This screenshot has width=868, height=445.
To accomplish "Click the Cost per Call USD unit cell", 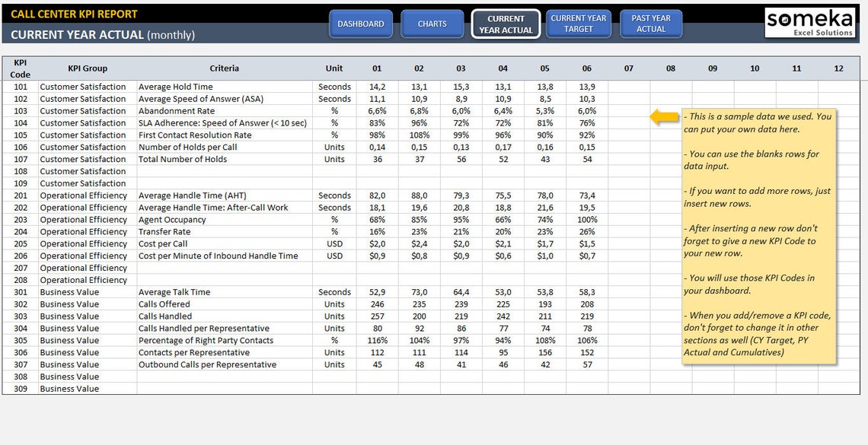I will click(x=333, y=243).
